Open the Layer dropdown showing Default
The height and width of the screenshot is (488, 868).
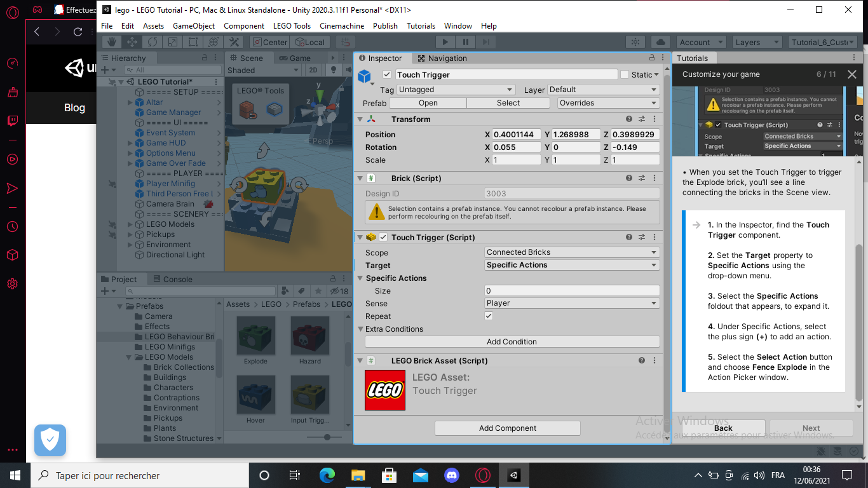604,89
